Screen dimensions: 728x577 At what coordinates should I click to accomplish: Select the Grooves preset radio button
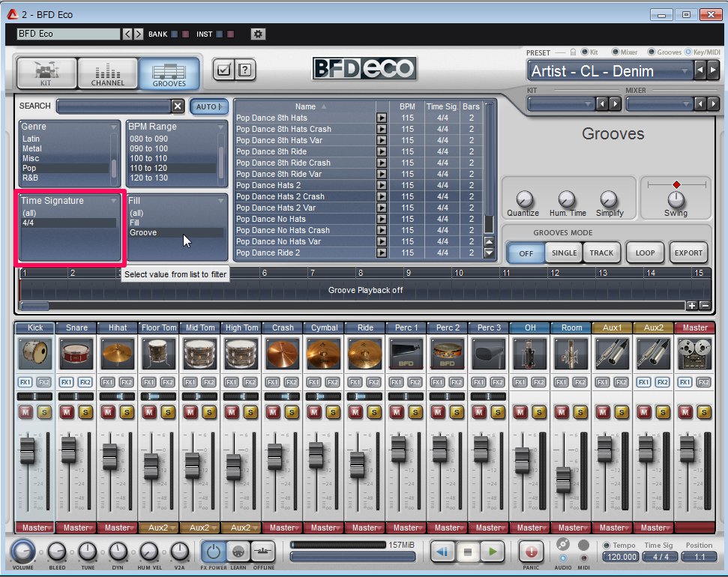click(652, 52)
